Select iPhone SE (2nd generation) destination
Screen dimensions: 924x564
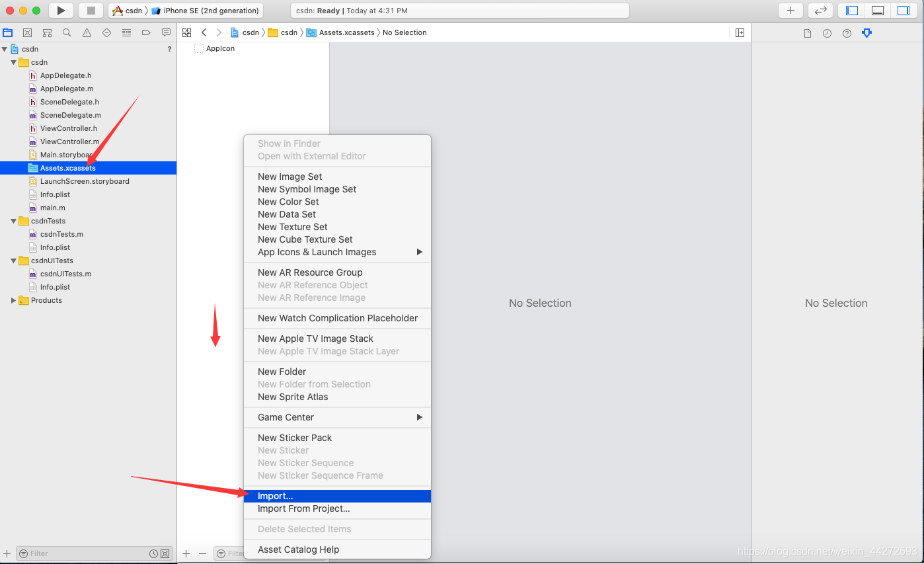click(x=210, y=11)
